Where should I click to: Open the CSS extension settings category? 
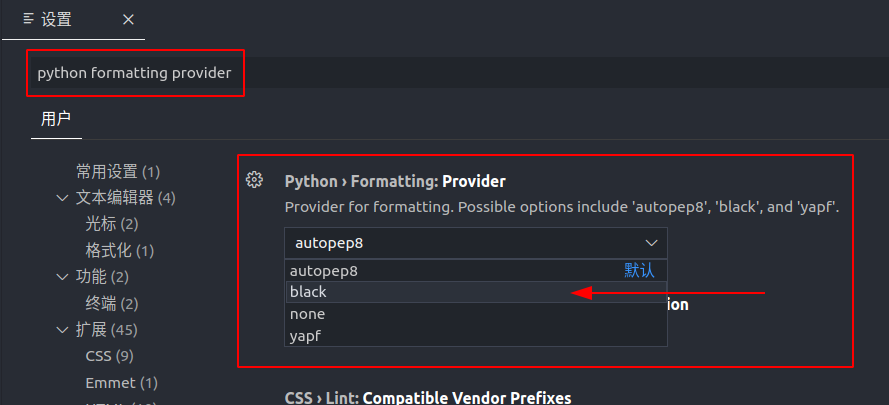[109, 355]
